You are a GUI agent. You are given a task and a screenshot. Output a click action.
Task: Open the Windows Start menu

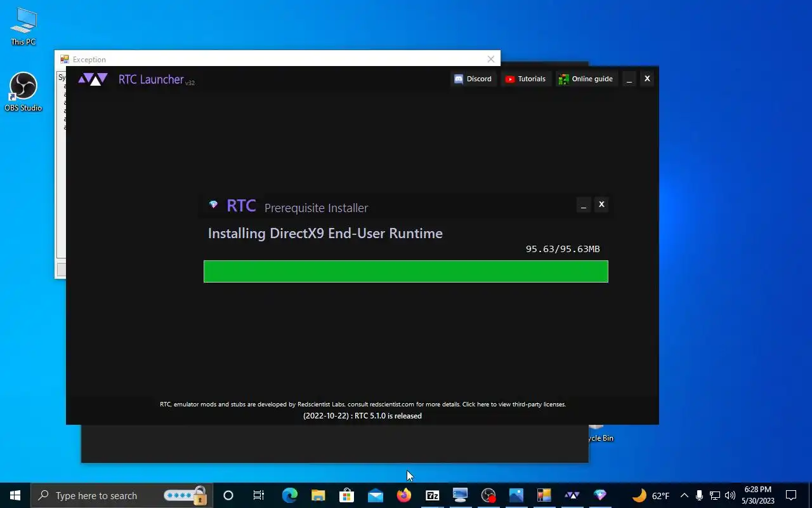[15, 495]
